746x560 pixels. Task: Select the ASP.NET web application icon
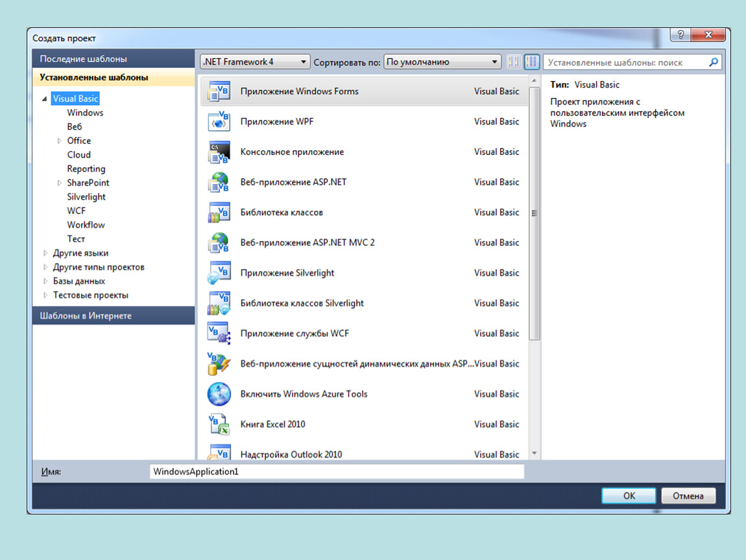pos(219,182)
